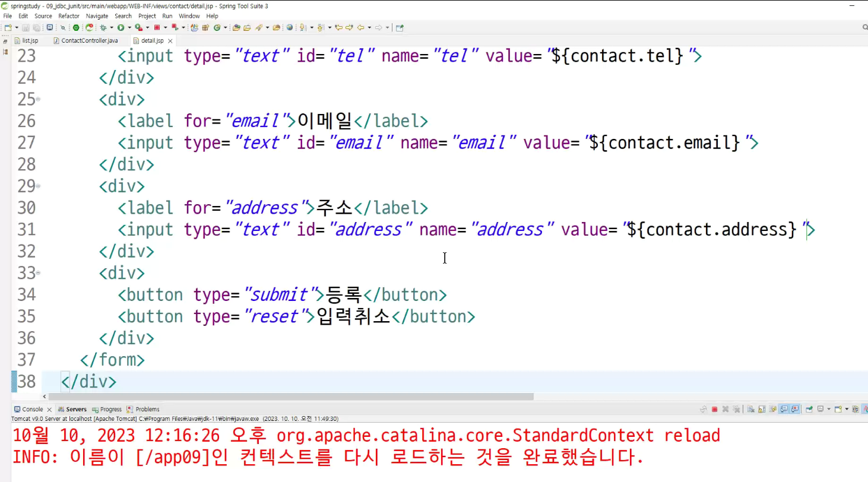Open the Help menu
The width and height of the screenshot is (868, 482).
click(x=212, y=16)
